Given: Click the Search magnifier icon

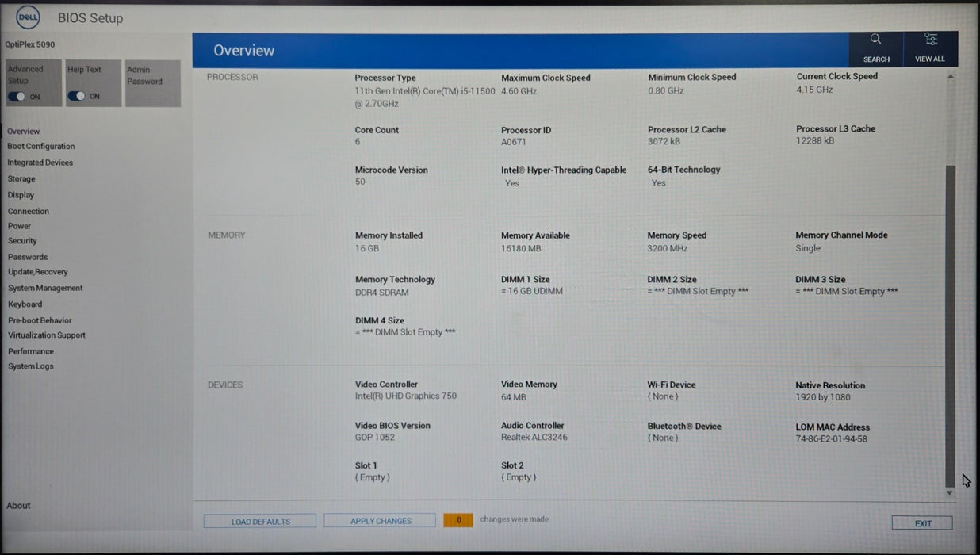Looking at the screenshot, I should [x=875, y=39].
